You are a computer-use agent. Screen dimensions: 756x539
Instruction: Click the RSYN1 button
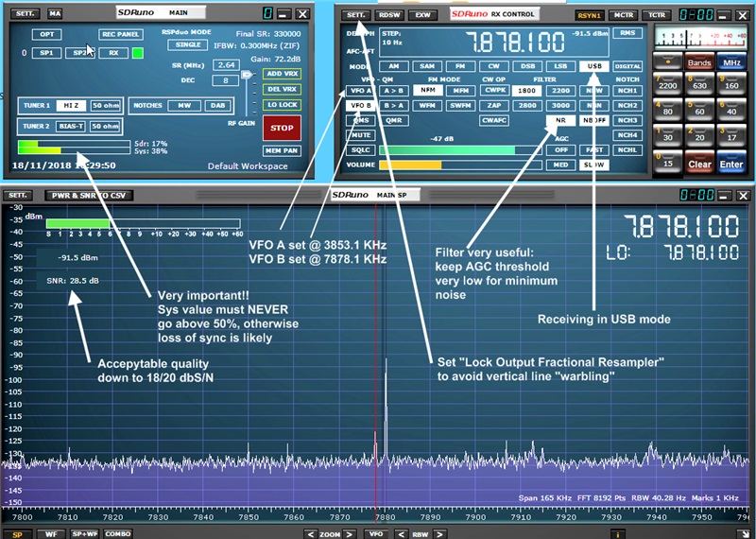tap(589, 15)
